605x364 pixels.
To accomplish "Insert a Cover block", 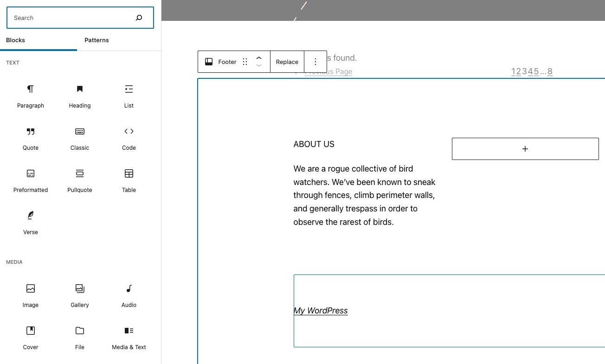I will tap(31, 338).
